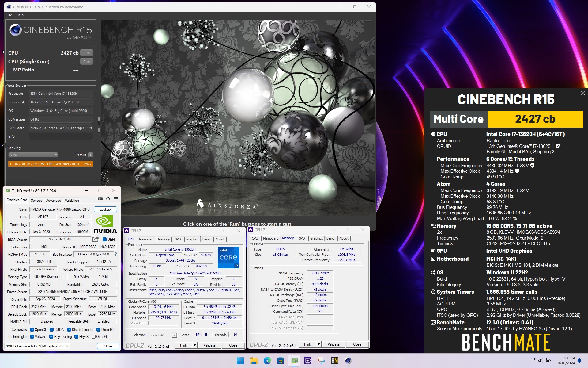Click the Cinebench R15 logo
Image resolution: width=588 pixels, height=368 pixels.
51,32
